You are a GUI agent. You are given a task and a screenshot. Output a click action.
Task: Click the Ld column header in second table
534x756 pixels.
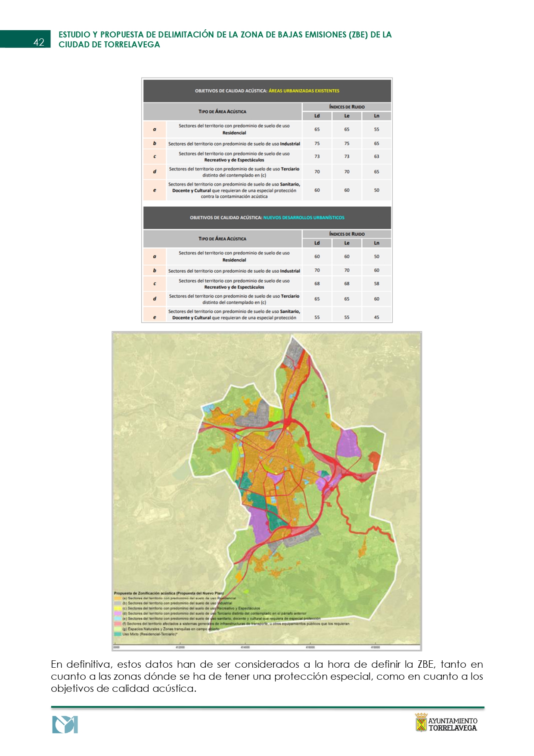coord(317,243)
